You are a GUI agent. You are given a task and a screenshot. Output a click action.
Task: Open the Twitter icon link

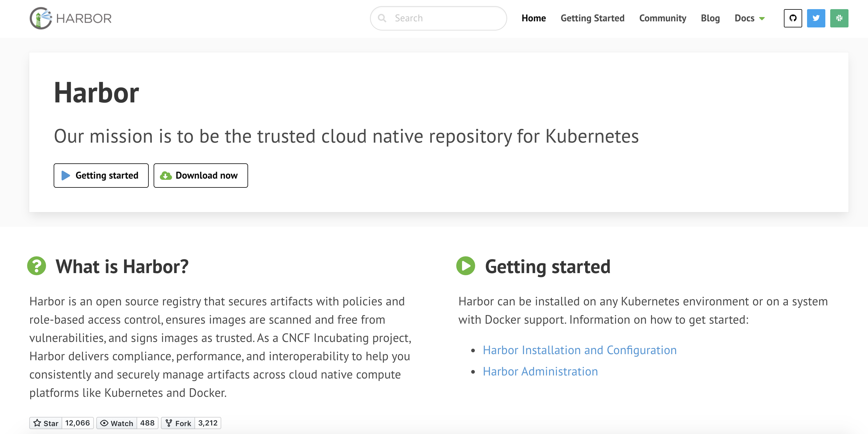(x=816, y=18)
